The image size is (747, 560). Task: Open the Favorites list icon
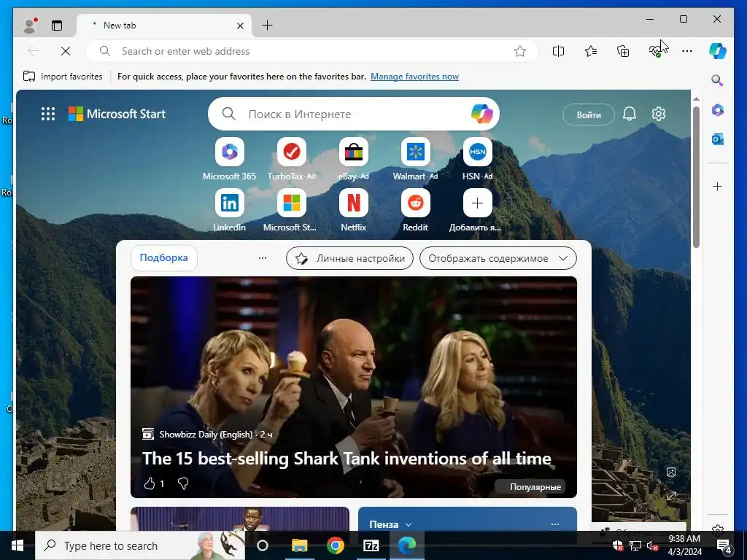(x=591, y=51)
